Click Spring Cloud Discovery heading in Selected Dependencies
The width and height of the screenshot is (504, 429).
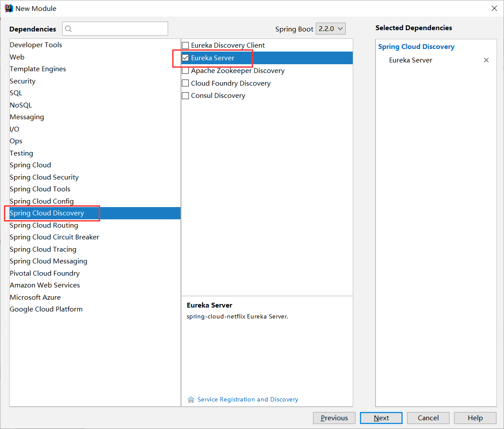click(416, 47)
